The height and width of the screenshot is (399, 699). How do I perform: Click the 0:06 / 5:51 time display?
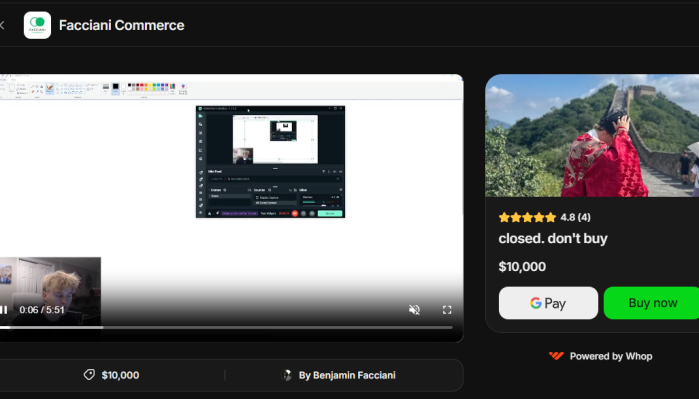point(42,310)
